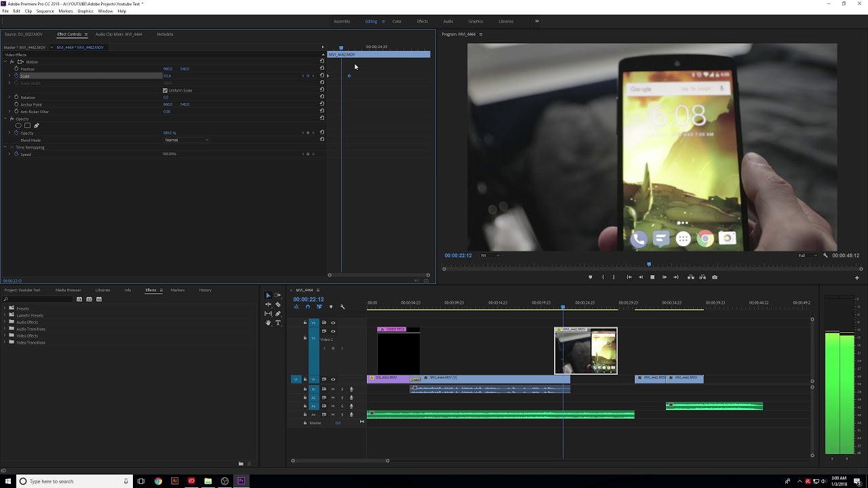Select the Pen tool in tools panel
Image resolution: width=868 pixels, height=488 pixels.
(278, 314)
